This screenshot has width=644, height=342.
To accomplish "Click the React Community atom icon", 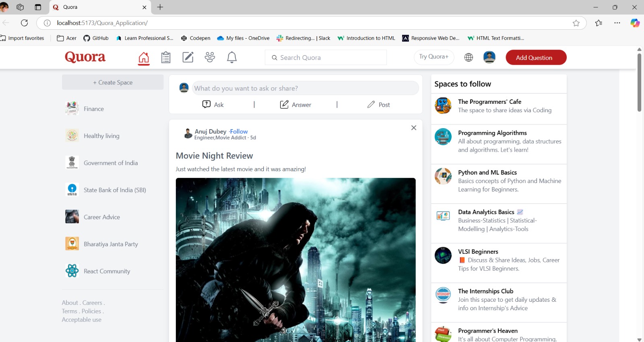I will 72,271.
